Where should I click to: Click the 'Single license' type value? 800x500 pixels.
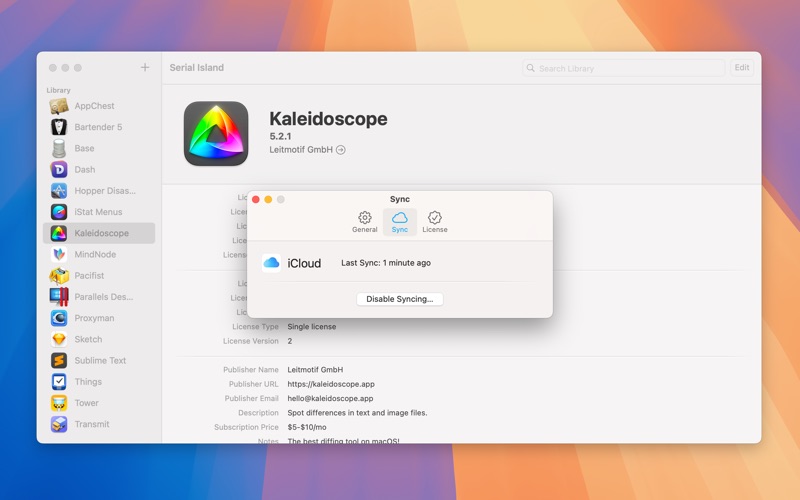312,327
